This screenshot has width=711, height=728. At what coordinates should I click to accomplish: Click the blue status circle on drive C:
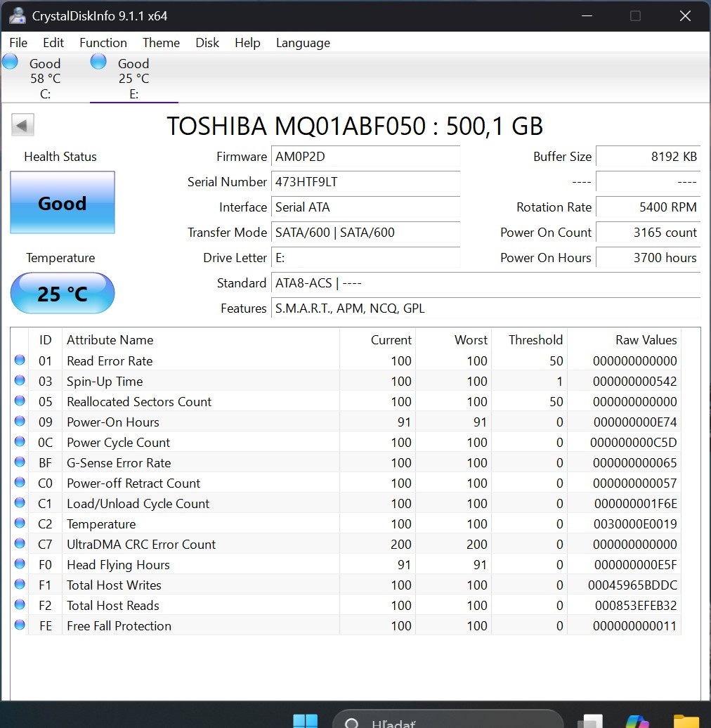click(x=10, y=61)
